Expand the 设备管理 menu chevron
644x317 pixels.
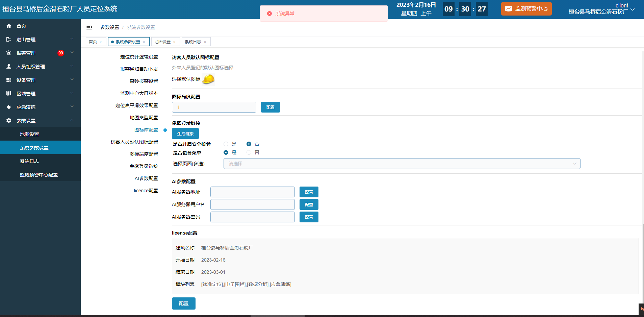[x=72, y=80]
